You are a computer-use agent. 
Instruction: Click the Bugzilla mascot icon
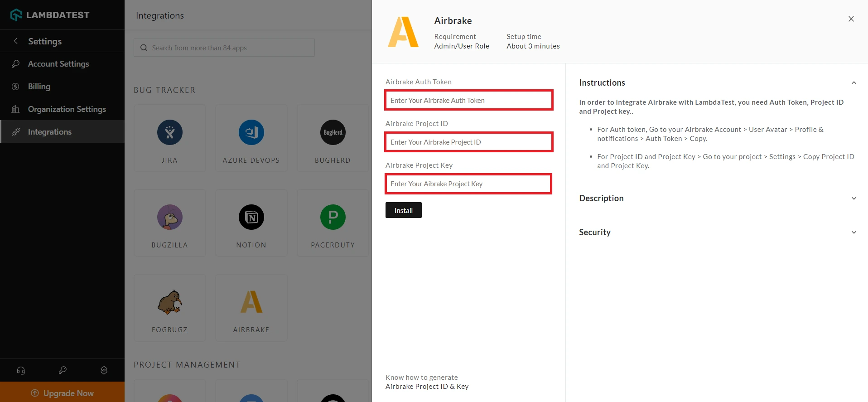click(170, 217)
